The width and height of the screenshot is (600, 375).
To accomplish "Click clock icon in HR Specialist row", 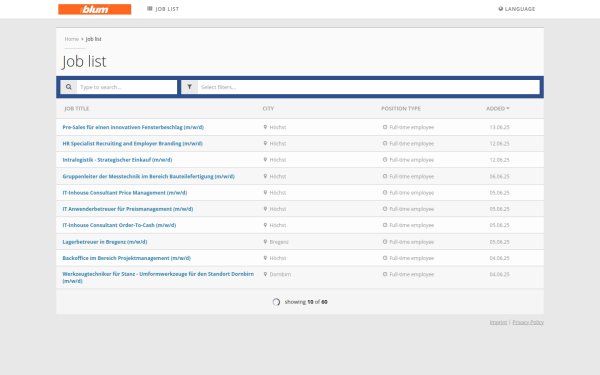I will (x=385, y=143).
